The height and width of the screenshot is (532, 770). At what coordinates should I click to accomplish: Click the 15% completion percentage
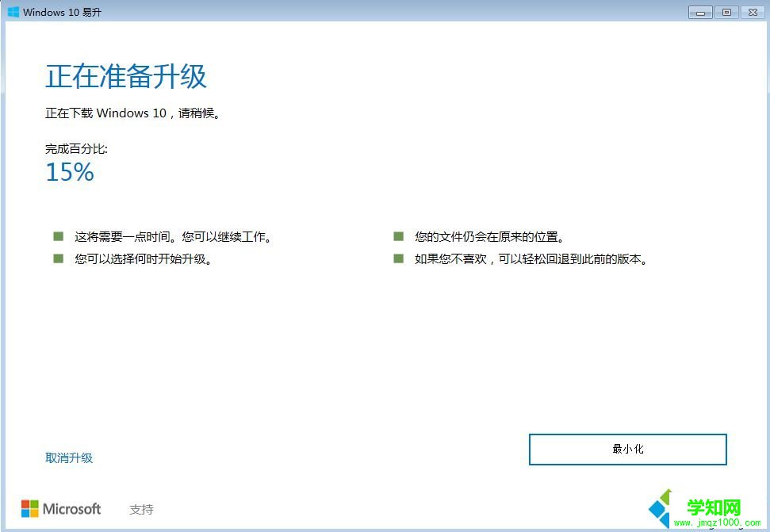click(x=68, y=172)
